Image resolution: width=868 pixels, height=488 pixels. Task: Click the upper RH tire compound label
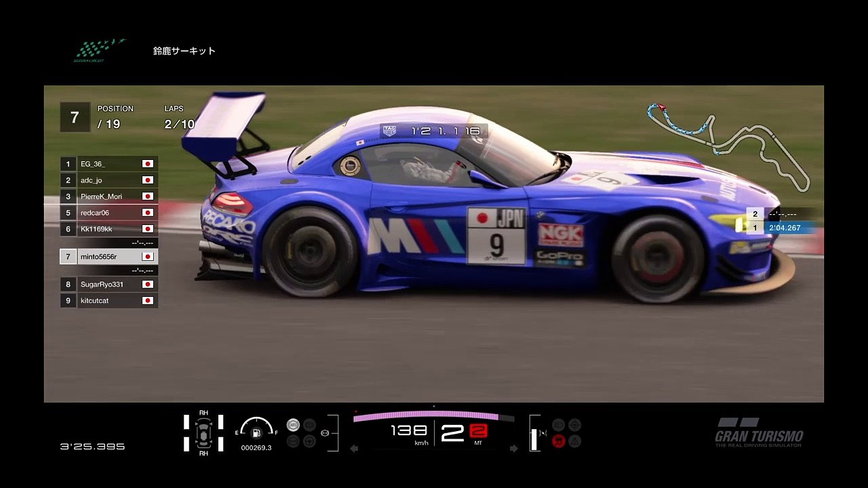[x=203, y=413]
